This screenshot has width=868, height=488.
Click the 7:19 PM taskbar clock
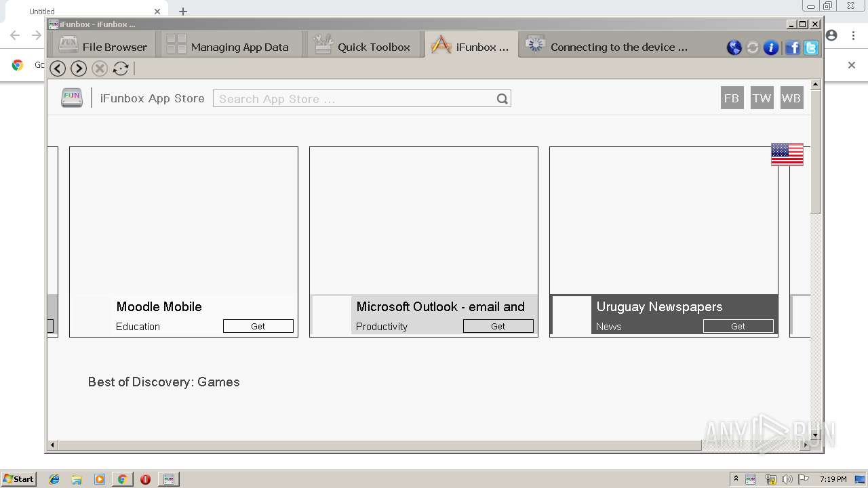[x=833, y=479]
